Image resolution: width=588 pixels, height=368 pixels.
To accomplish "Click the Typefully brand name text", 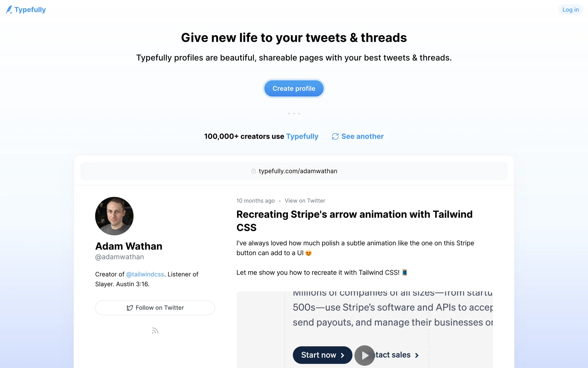I will point(30,10).
